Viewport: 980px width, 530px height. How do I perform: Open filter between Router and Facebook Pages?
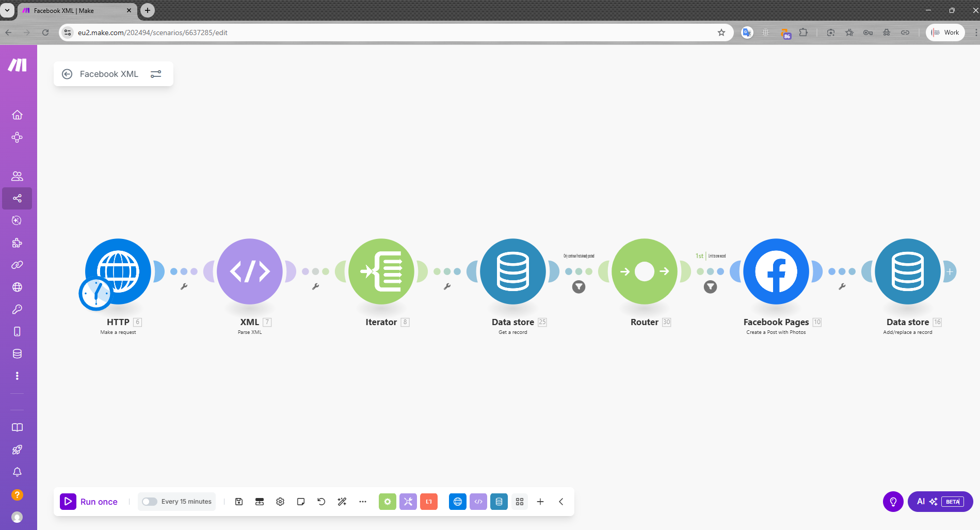tap(711, 287)
